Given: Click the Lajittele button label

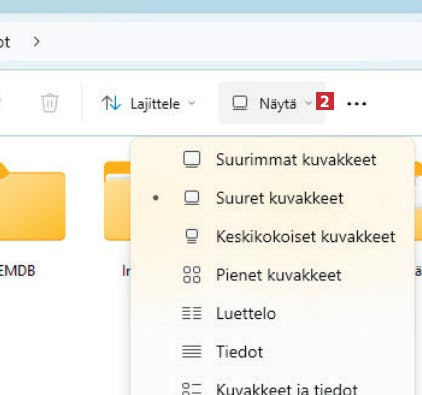Looking at the screenshot, I should point(155,104).
